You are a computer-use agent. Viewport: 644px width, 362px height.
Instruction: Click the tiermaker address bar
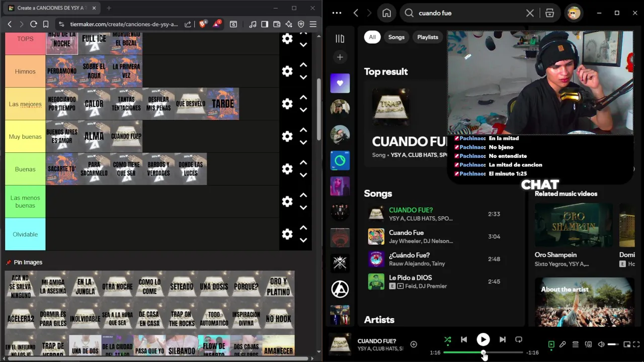(x=124, y=24)
